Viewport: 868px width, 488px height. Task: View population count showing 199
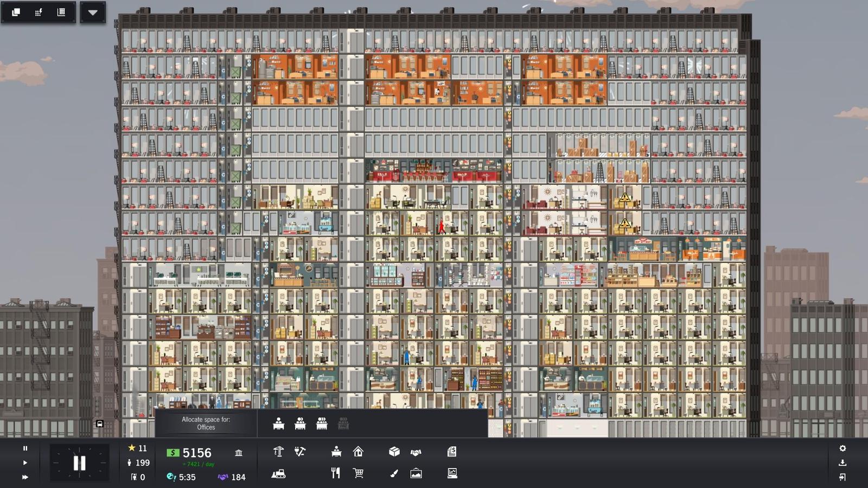click(x=138, y=463)
